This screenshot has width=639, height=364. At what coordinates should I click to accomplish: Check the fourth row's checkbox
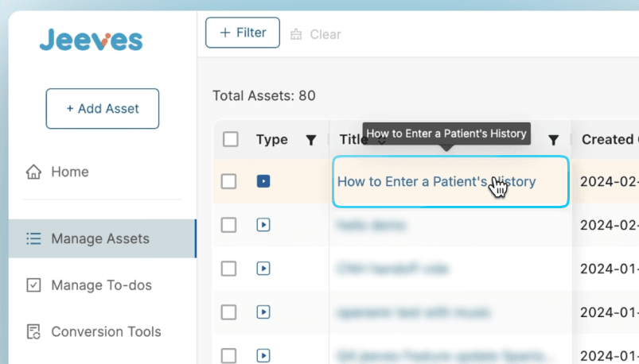pyautogui.click(x=228, y=312)
